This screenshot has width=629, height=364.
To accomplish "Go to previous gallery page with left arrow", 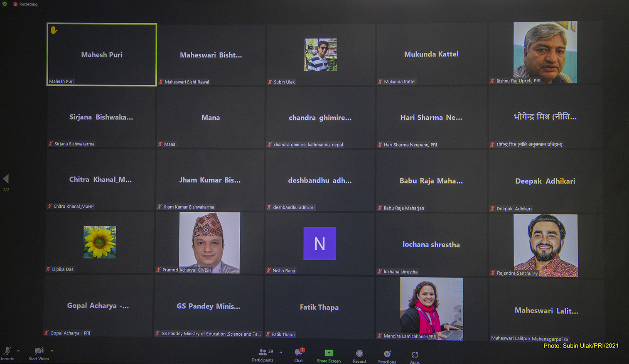I will pyautogui.click(x=6, y=179).
